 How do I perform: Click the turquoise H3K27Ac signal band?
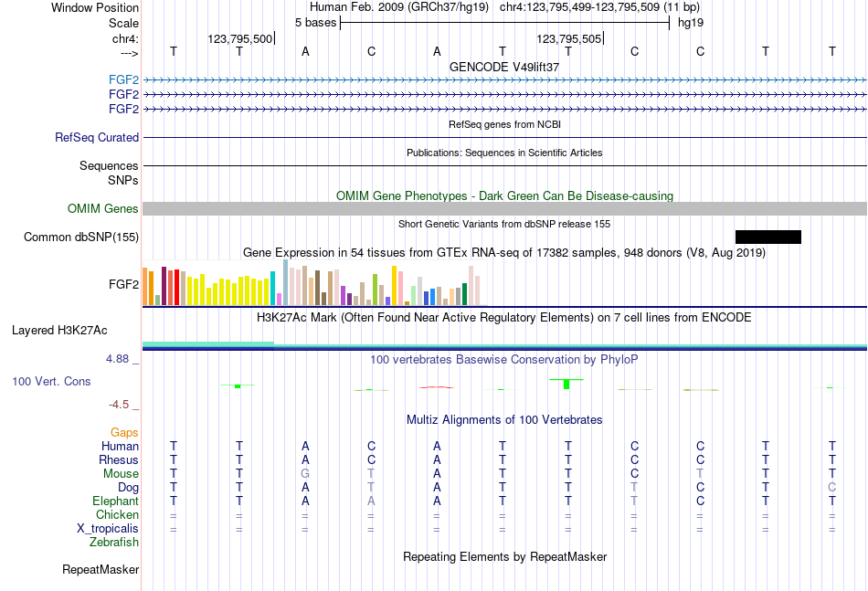click(x=208, y=343)
